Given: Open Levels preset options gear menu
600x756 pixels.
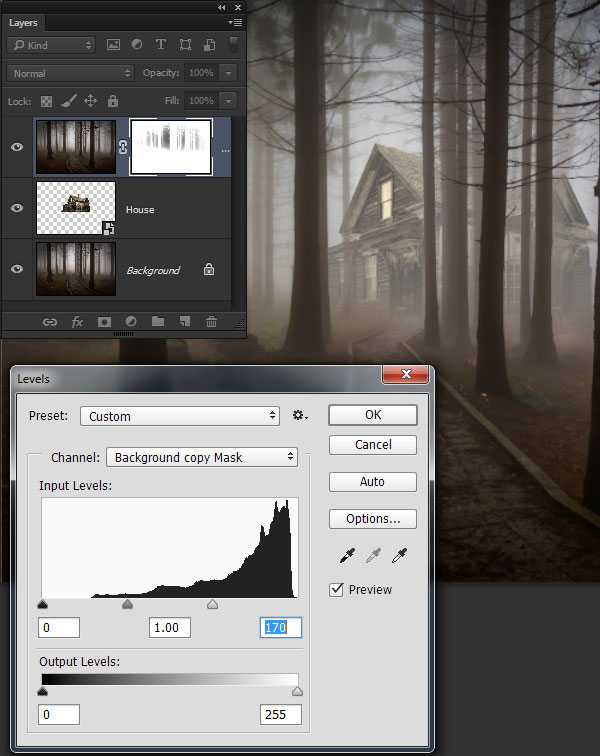Looking at the screenshot, I should [x=300, y=415].
